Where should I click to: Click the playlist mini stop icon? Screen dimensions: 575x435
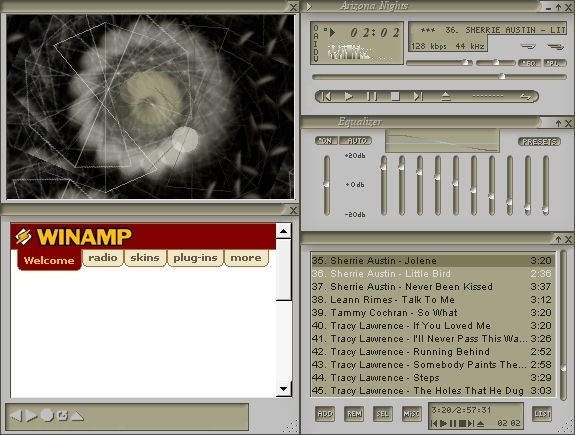pyautogui.click(x=462, y=423)
